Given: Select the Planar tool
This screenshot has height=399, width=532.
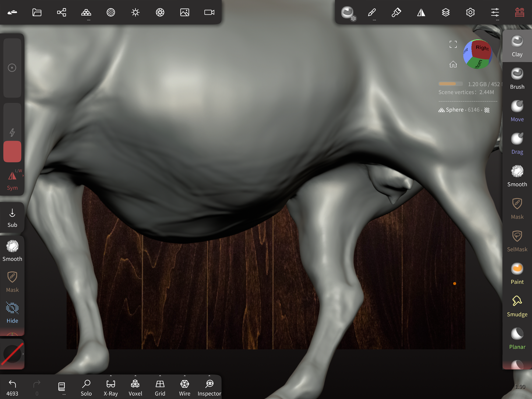Looking at the screenshot, I should (517, 339).
